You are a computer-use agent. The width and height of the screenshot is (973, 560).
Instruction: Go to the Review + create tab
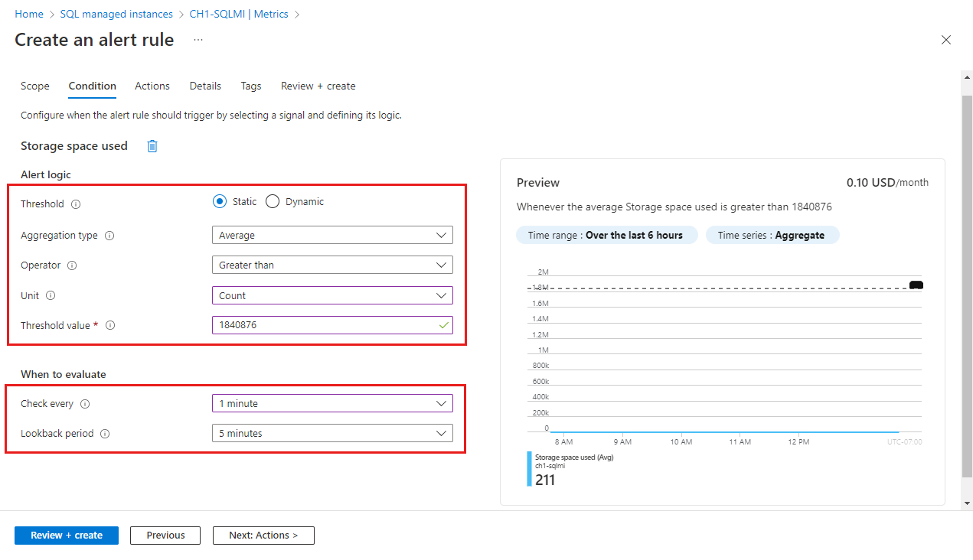[318, 86]
